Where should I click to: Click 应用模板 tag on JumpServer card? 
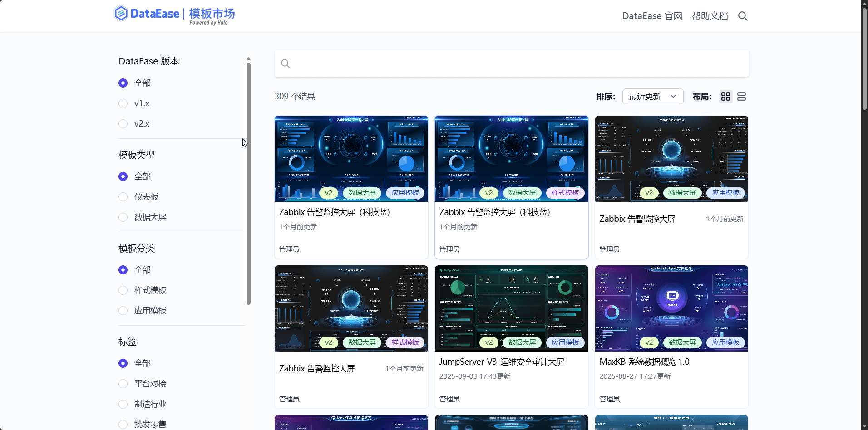565,342
